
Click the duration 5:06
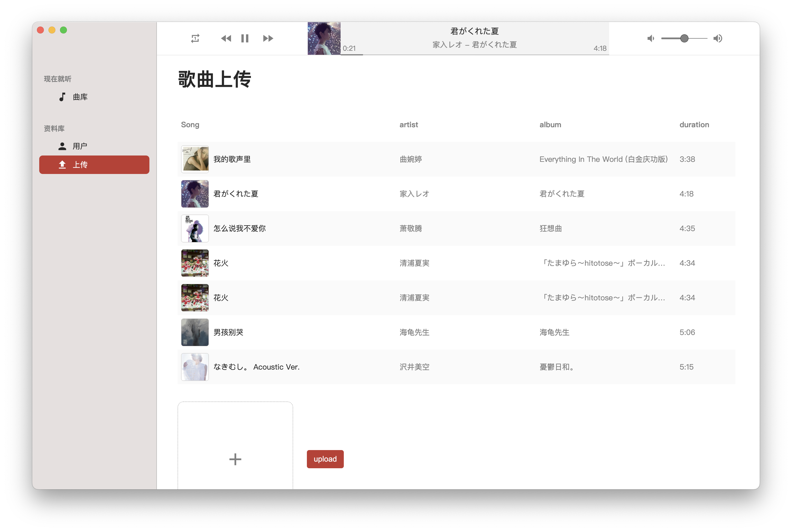(687, 332)
